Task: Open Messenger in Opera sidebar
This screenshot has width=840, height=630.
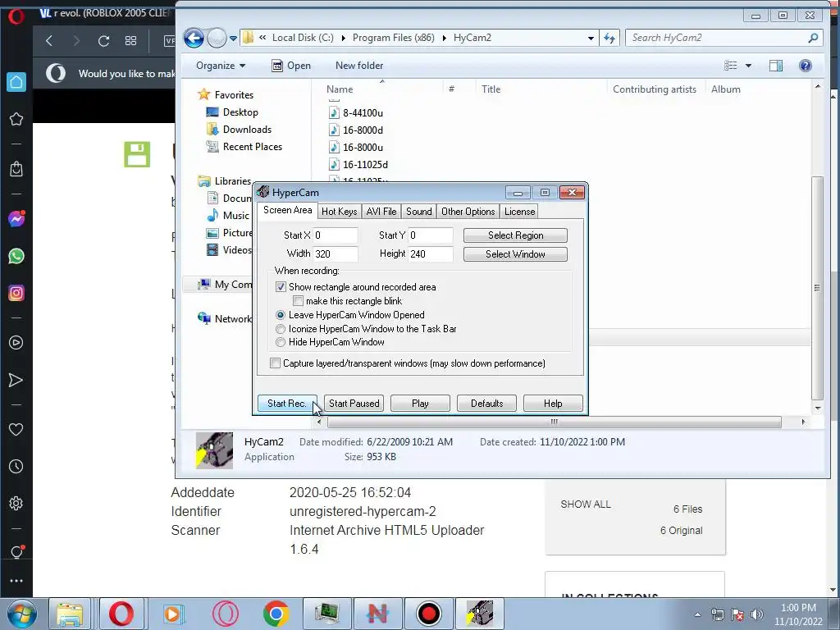Action: pyautogui.click(x=16, y=219)
